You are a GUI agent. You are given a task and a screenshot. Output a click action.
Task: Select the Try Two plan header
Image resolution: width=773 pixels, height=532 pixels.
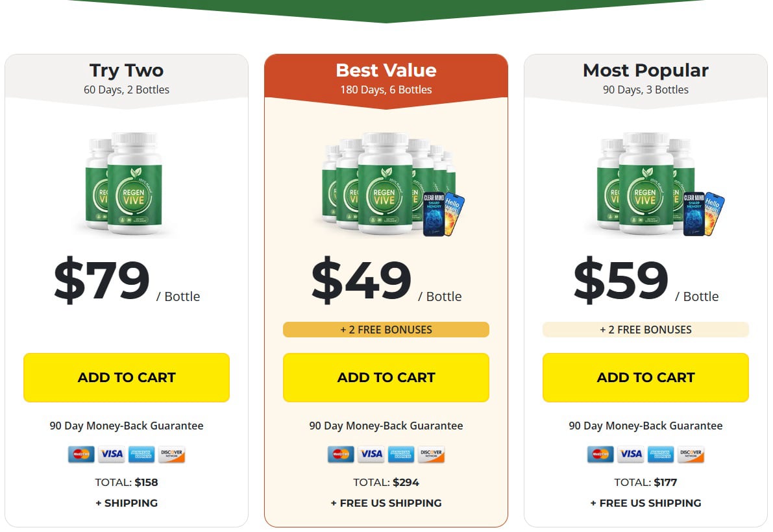tap(127, 78)
